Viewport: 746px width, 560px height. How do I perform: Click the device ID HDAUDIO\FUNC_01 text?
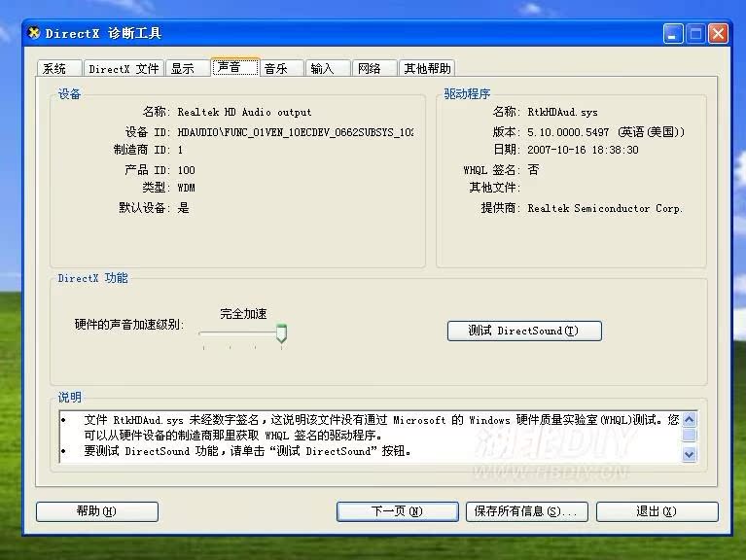point(296,132)
